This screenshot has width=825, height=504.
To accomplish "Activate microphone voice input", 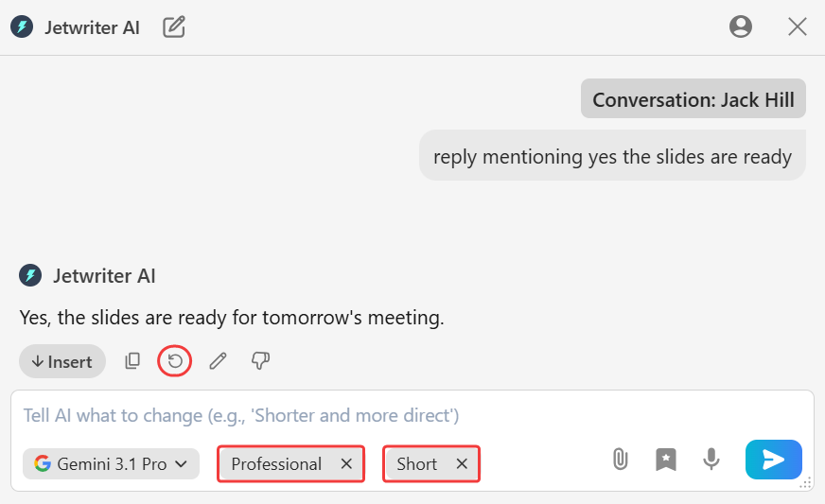I will (x=711, y=460).
